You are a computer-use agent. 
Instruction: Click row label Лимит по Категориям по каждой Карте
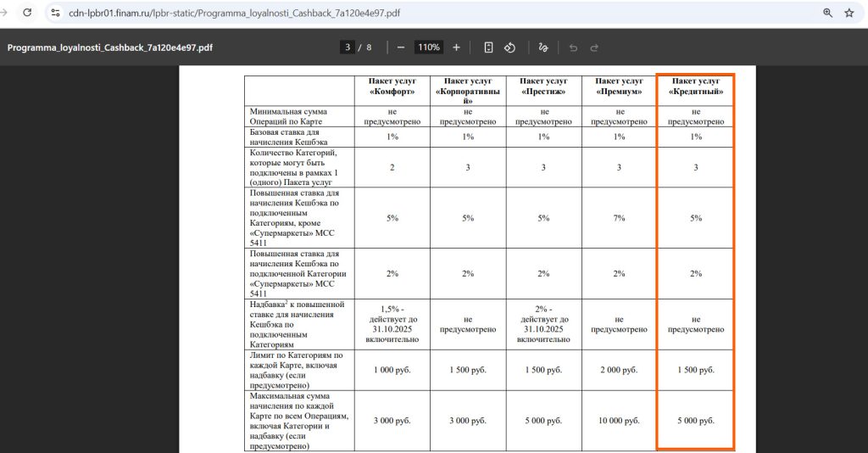click(x=296, y=370)
